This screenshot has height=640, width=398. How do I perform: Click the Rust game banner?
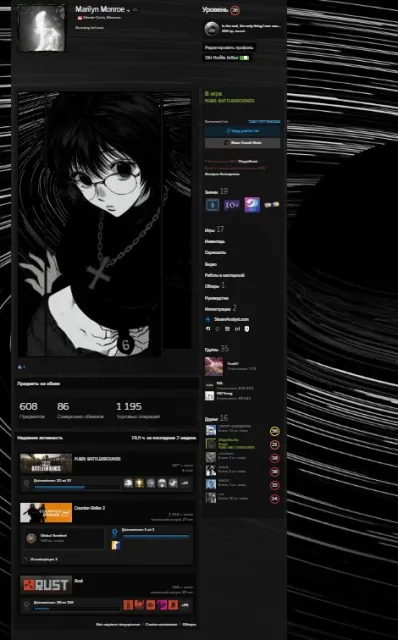coord(46,585)
